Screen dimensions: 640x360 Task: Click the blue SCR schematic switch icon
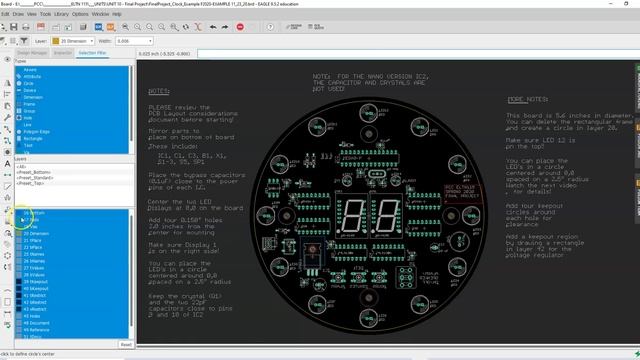coord(98,27)
